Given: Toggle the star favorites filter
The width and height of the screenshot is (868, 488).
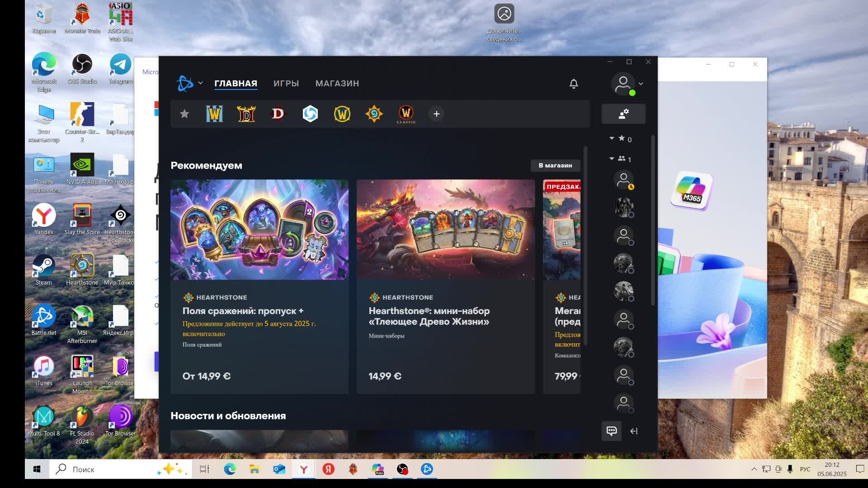Looking at the screenshot, I should click(184, 114).
